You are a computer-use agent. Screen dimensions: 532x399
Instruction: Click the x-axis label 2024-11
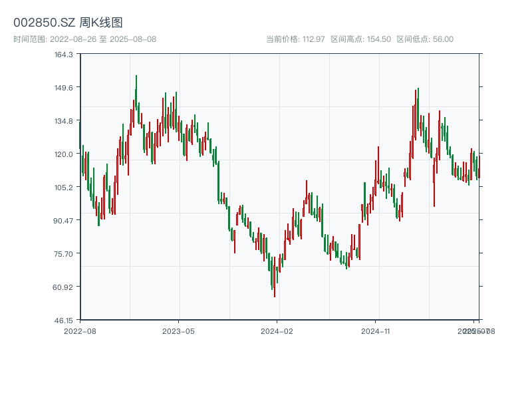[x=375, y=331]
